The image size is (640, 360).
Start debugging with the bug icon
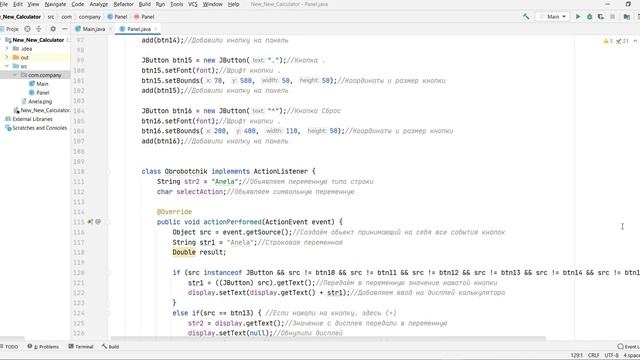589,17
